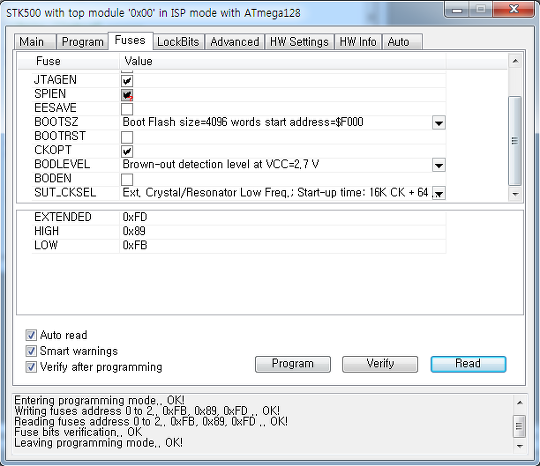The image size is (540, 466).
Task: Open the Program tab
Action: 82,42
